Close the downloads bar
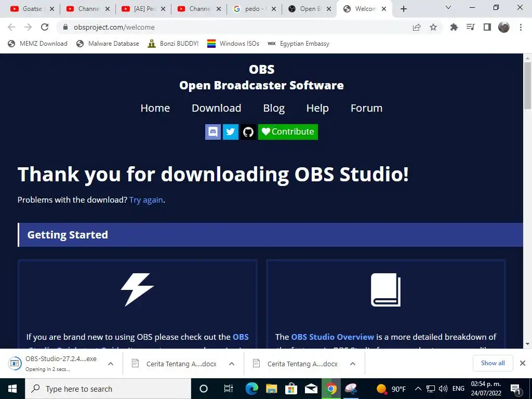 point(523,363)
